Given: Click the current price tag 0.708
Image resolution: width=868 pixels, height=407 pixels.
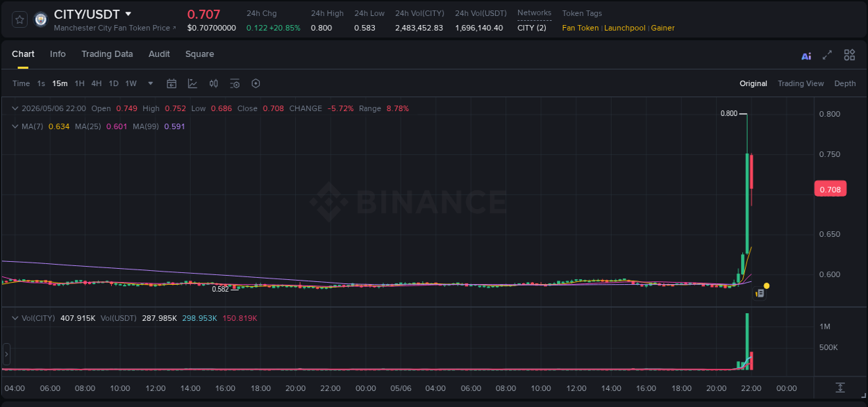Looking at the screenshot, I should [830, 190].
